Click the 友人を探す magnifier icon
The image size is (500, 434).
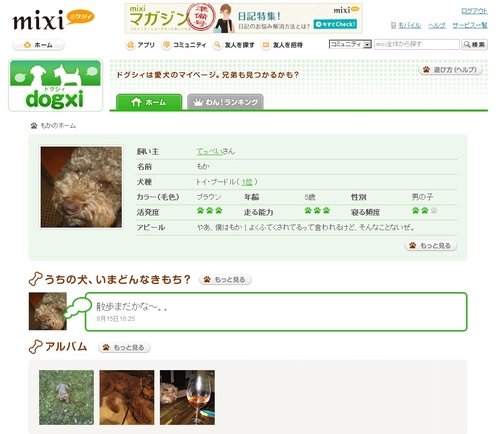(x=217, y=45)
